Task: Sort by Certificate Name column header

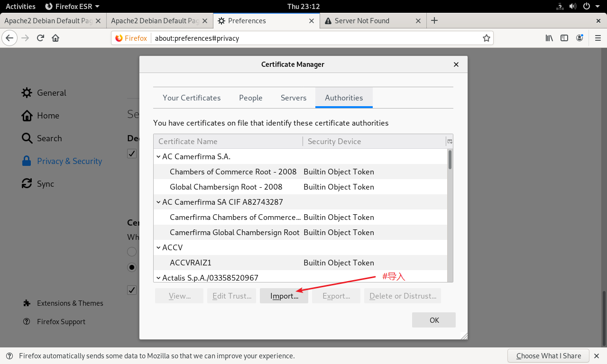Action: click(x=228, y=141)
